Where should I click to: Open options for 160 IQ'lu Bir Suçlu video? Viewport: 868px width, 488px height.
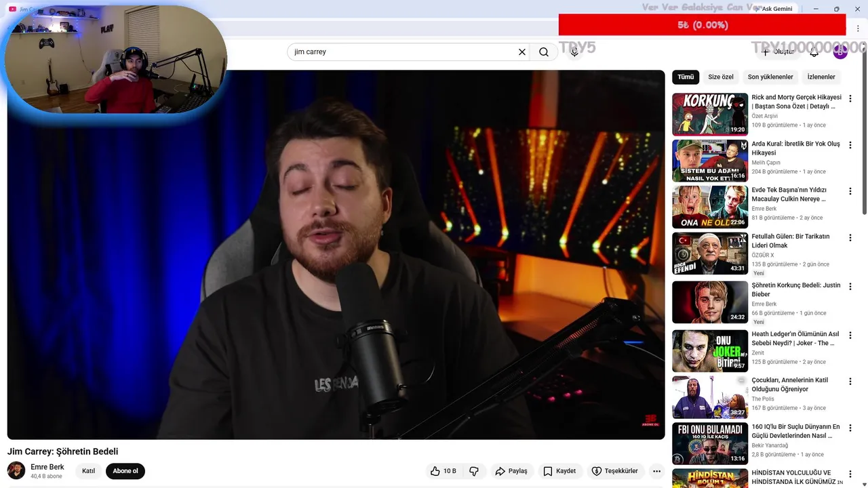point(850,428)
